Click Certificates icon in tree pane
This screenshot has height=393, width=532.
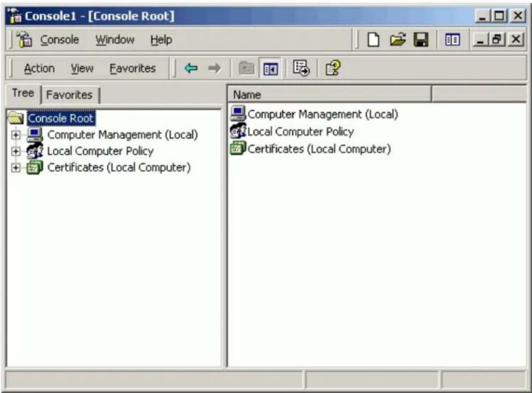point(35,167)
